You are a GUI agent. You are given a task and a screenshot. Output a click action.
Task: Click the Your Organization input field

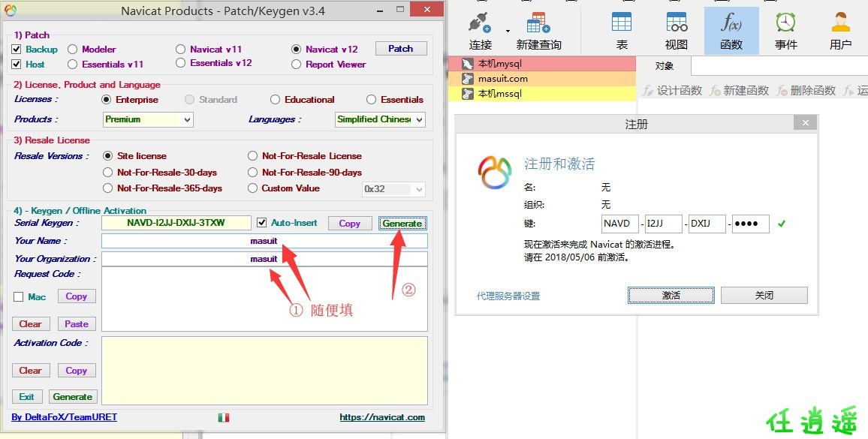[x=264, y=259]
